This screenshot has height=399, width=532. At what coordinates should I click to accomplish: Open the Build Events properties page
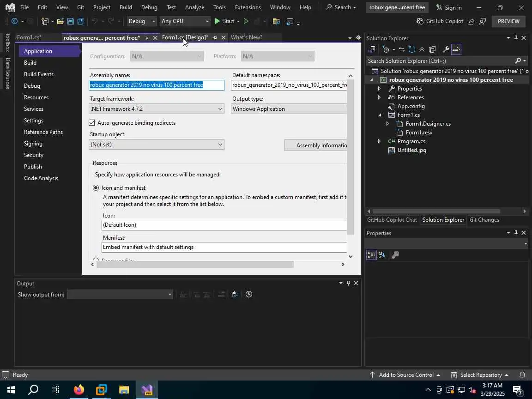39,74
